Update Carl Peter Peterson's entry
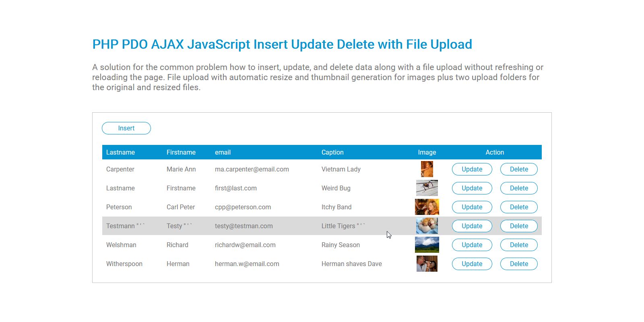 (x=472, y=207)
